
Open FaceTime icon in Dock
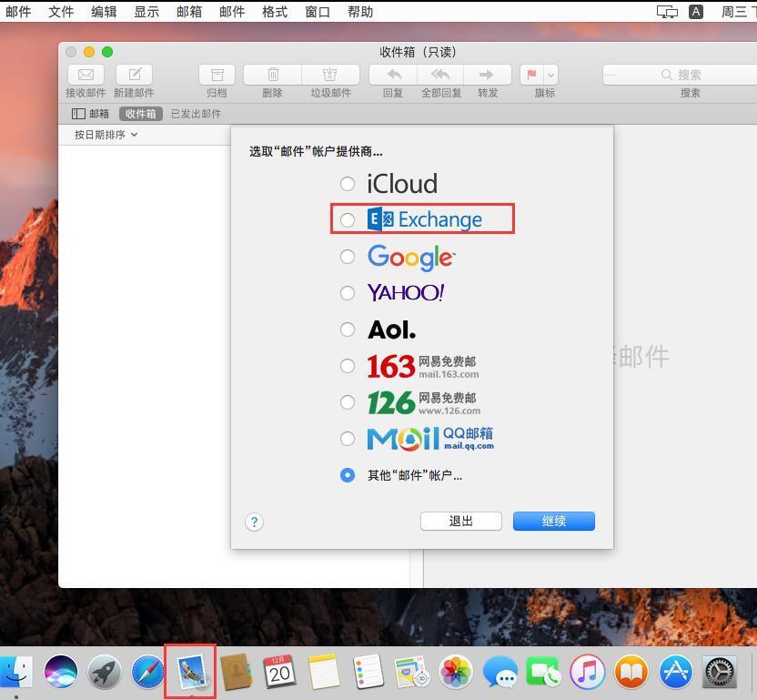coord(543,672)
